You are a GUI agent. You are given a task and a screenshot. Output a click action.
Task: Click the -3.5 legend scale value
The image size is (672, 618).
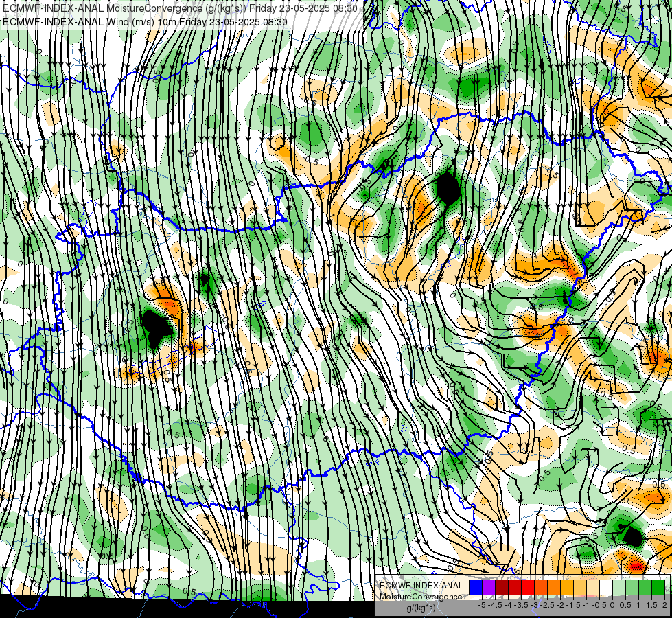click(521, 605)
